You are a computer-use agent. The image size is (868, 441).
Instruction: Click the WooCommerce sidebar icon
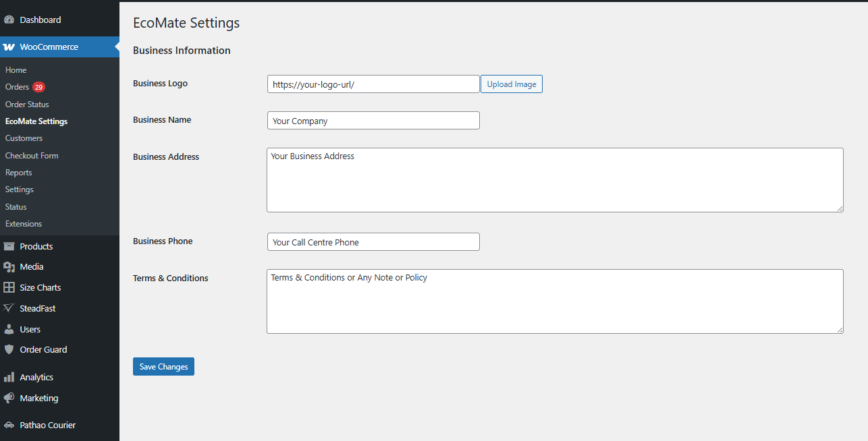point(9,47)
